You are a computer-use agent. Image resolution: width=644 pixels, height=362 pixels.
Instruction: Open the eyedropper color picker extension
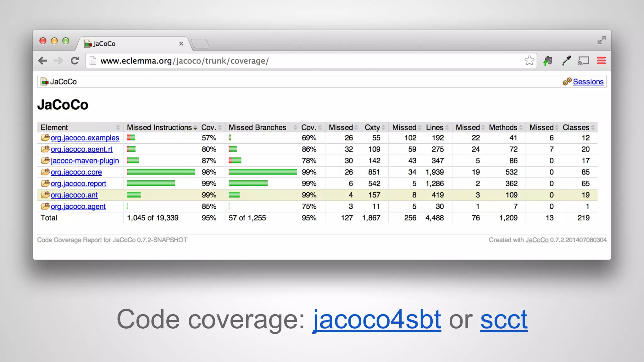click(x=566, y=61)
